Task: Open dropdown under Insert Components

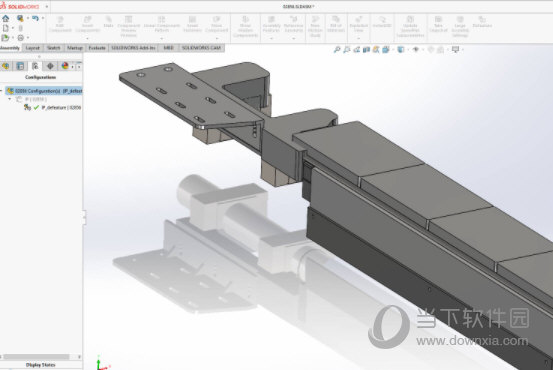Action: tap(87, 38)
